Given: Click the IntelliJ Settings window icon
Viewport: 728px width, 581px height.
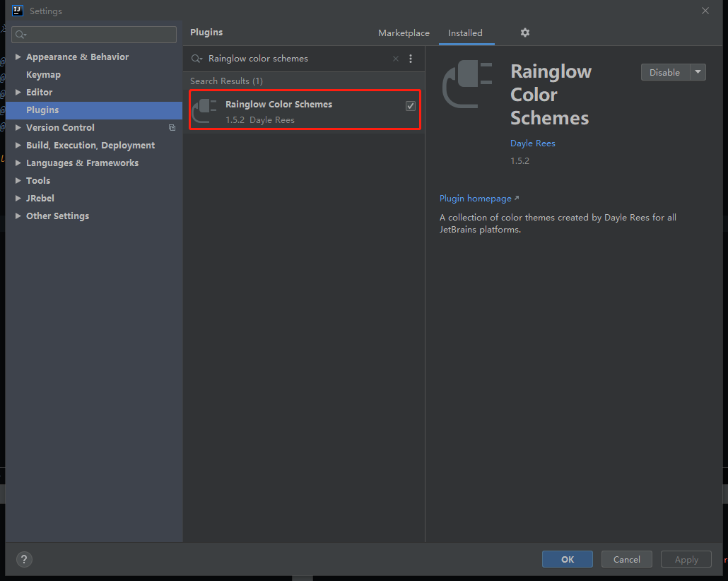Looking at the screenshot, I should point(18,11).
